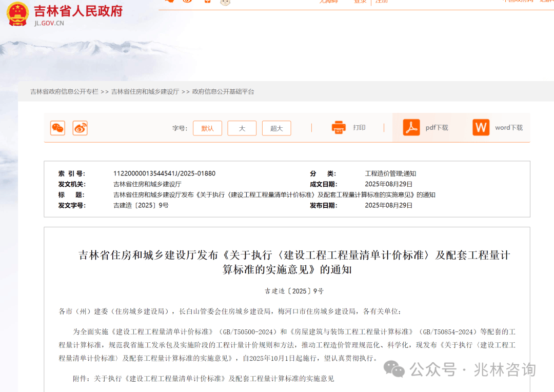Screen dimensions: 554x392
Task: Select the 默认 font size
Action: tap(207, 128)
